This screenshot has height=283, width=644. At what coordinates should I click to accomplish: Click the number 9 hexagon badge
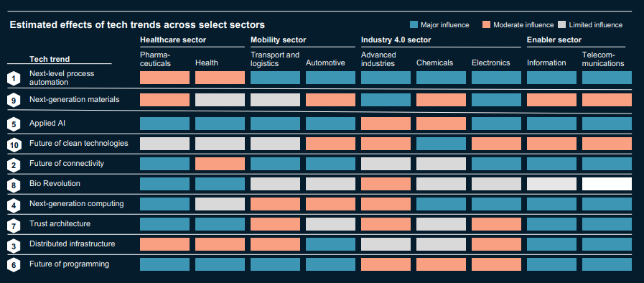pos(14,100)
